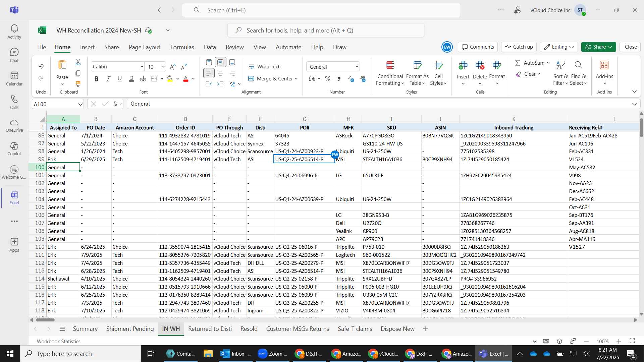Increase indent in alignment group

pos(220,84)
